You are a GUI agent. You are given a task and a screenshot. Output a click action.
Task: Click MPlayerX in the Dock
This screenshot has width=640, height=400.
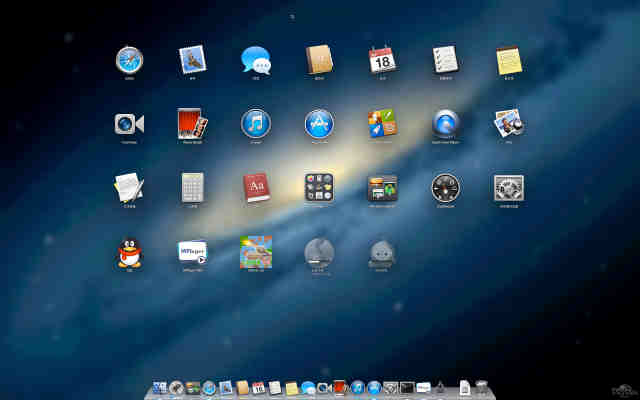[423, 387]
